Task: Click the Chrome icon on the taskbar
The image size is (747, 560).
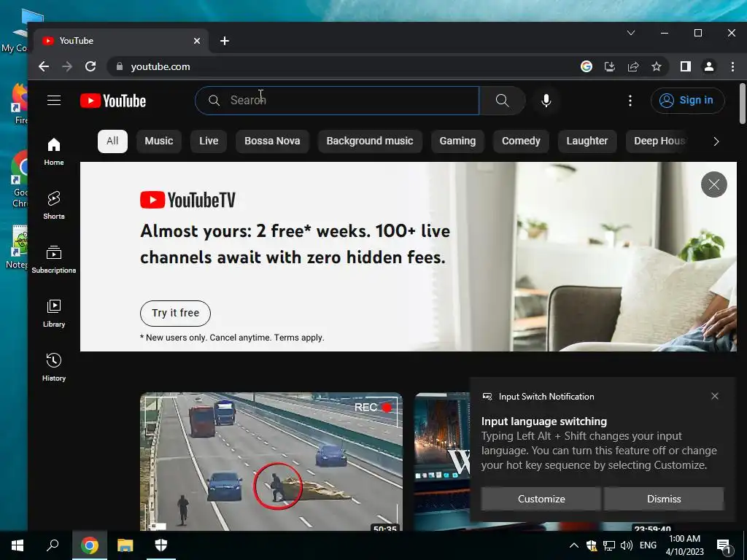Action: click(x=90, y=545)
